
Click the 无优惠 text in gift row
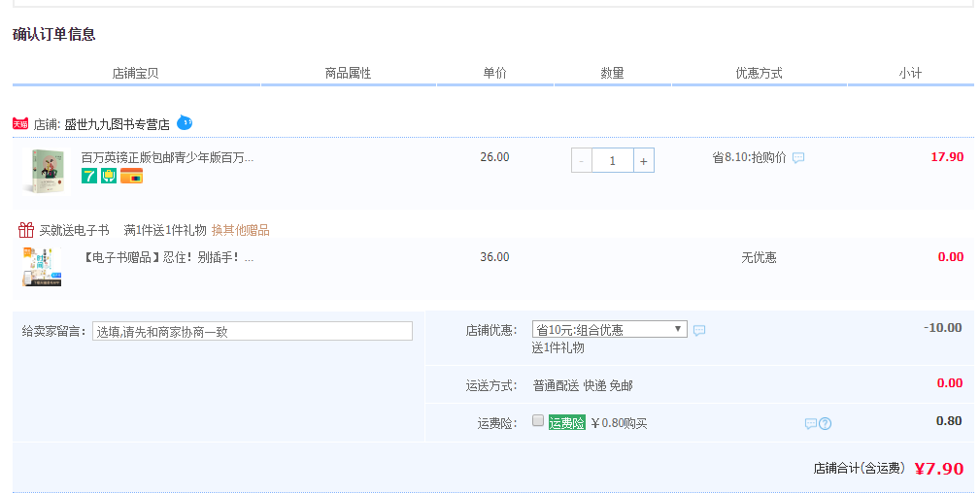(x=759, y=257)
